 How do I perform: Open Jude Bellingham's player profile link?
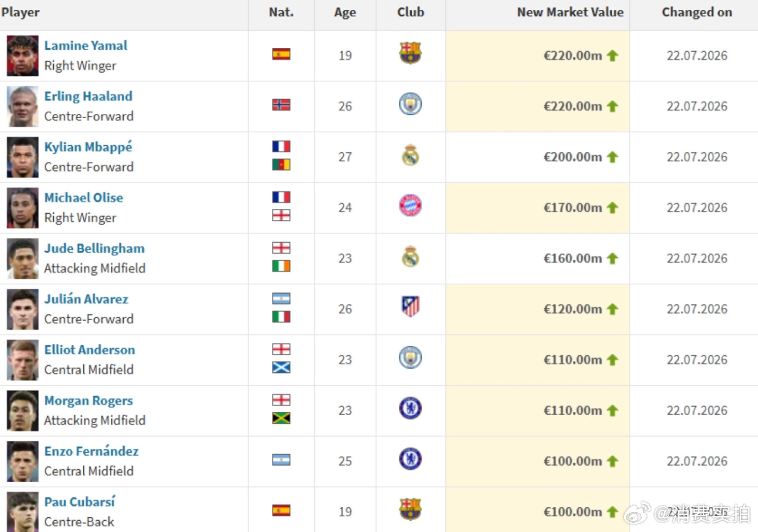pos(95,248)
